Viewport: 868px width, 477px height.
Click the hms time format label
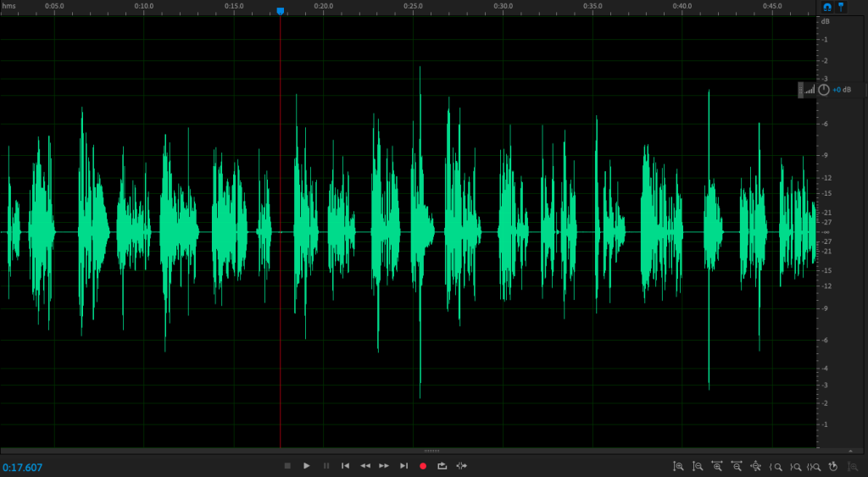point(8,6)
